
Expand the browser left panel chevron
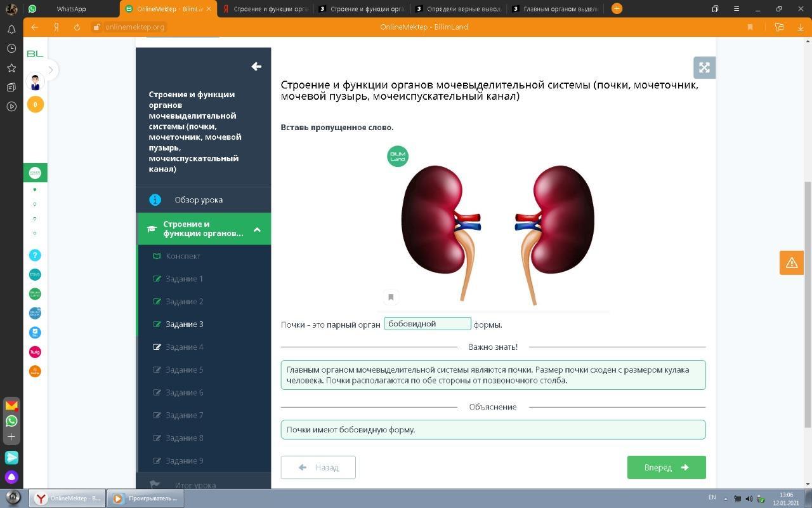tap(50, 70)
